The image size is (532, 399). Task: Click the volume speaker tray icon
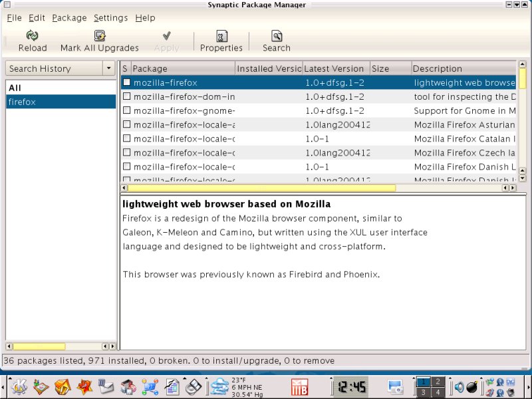coord(459,386)
